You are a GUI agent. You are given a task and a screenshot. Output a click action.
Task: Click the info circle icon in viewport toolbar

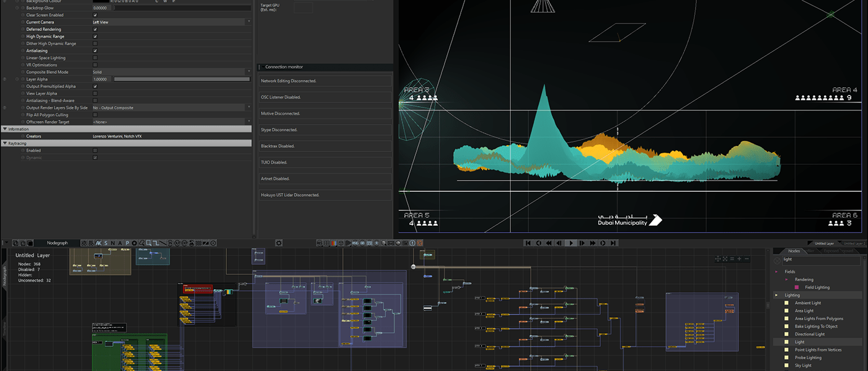pyautogui.click(x=412, y=243)
